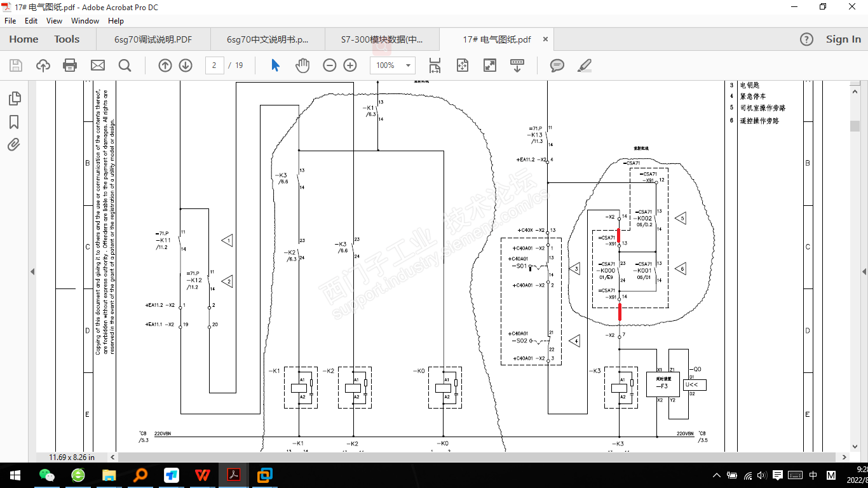Expand the left navigation pane
Viewport: 868px width, 488px height.
coord(32,271)
